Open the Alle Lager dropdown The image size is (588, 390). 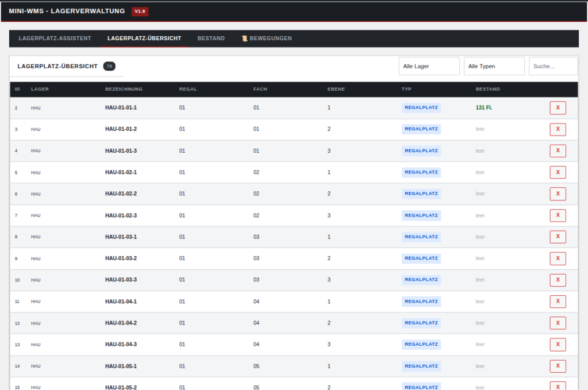click(429, 66)
